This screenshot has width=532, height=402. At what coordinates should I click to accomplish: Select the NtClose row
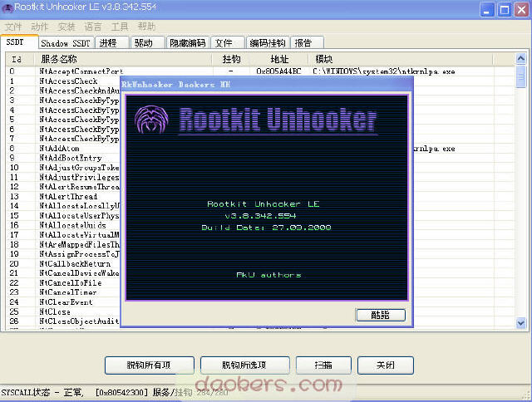[63, 311]
